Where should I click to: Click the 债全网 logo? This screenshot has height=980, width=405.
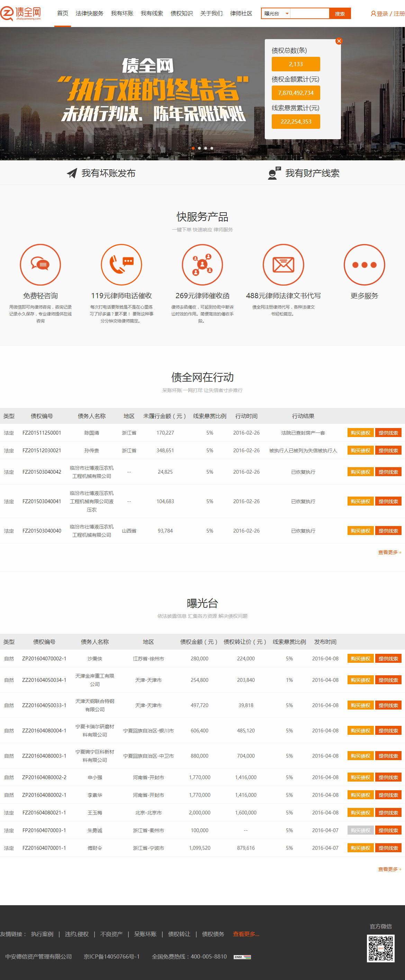(x=21, y=13)
